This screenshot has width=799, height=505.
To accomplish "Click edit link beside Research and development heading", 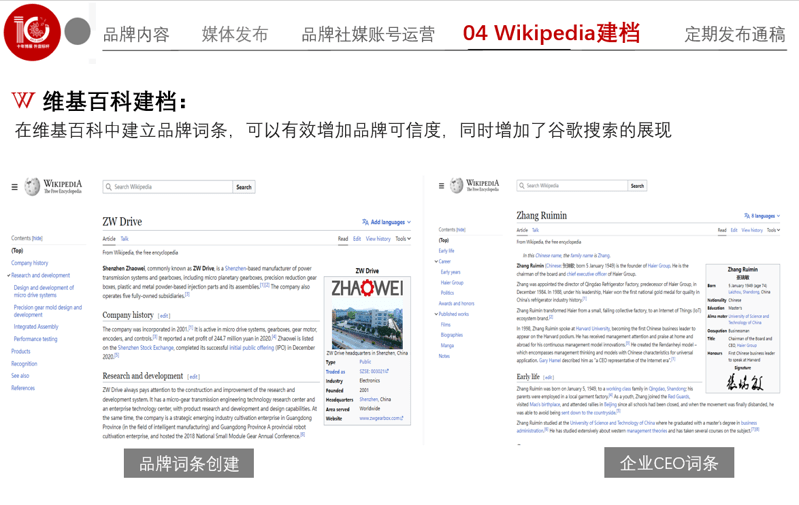I will 194,377.
